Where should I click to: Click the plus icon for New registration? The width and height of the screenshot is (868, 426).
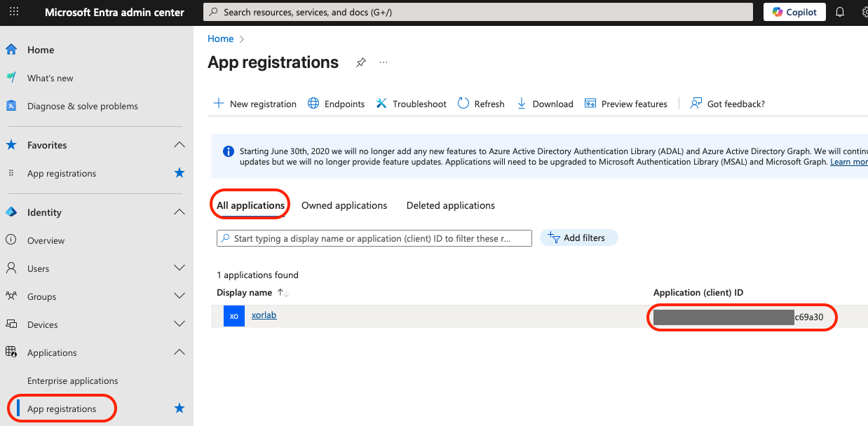(218, 104)
